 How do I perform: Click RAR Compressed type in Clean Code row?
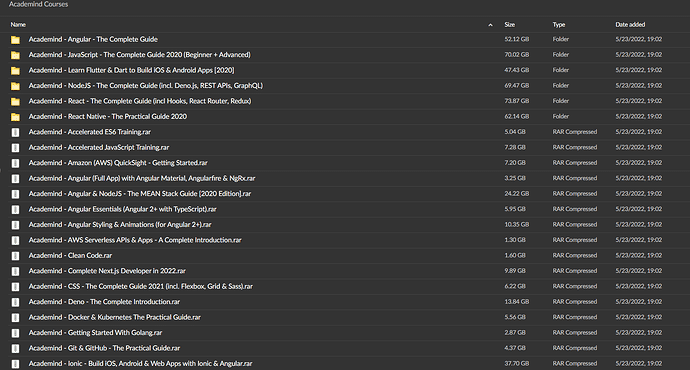coord(575,255)
